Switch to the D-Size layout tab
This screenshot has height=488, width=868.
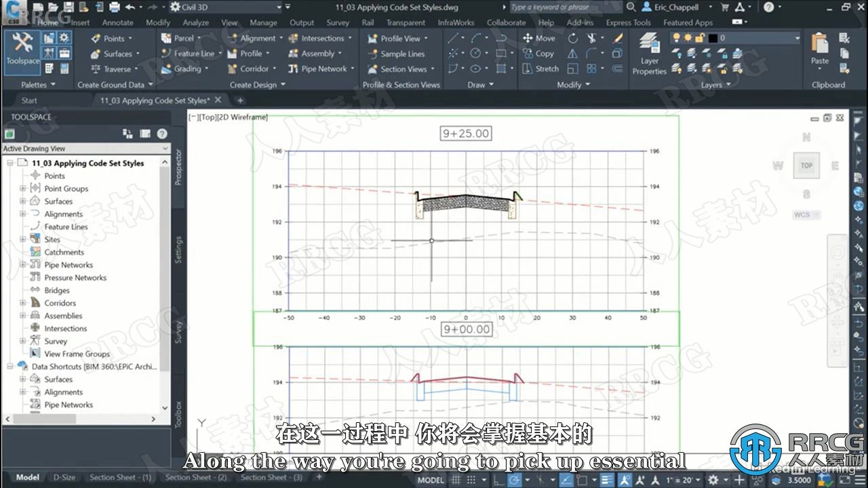[x=64, y=477]
